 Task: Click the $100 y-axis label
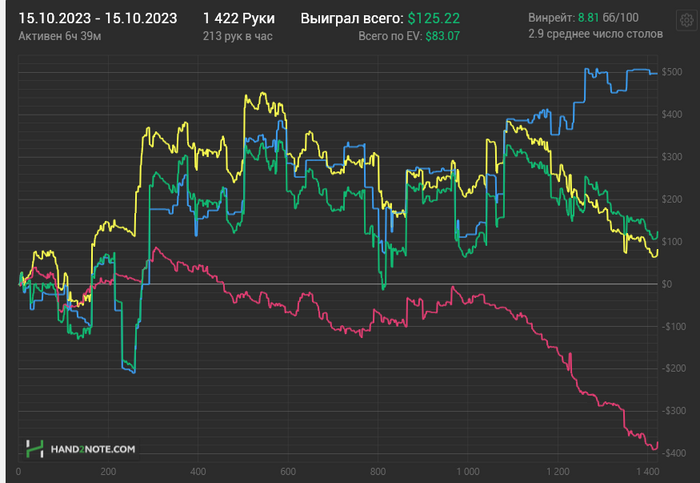pos(671,242)
